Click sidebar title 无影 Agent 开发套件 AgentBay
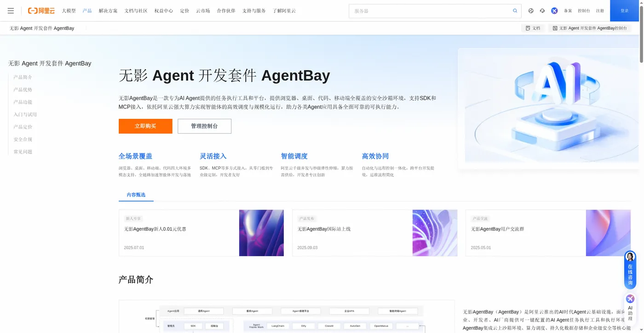The image size is (644, 333). 50,64
